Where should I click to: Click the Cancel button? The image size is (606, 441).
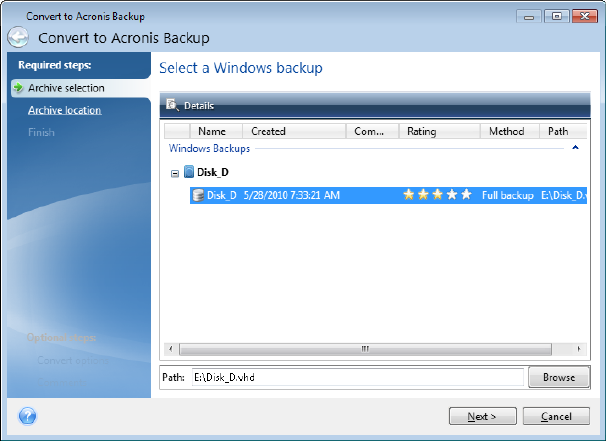point(556,416)
